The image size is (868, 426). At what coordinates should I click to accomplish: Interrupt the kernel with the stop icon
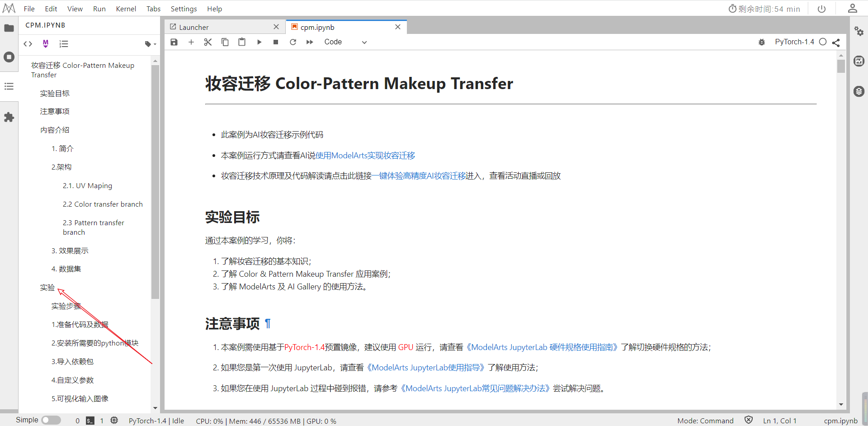[276, 42]
